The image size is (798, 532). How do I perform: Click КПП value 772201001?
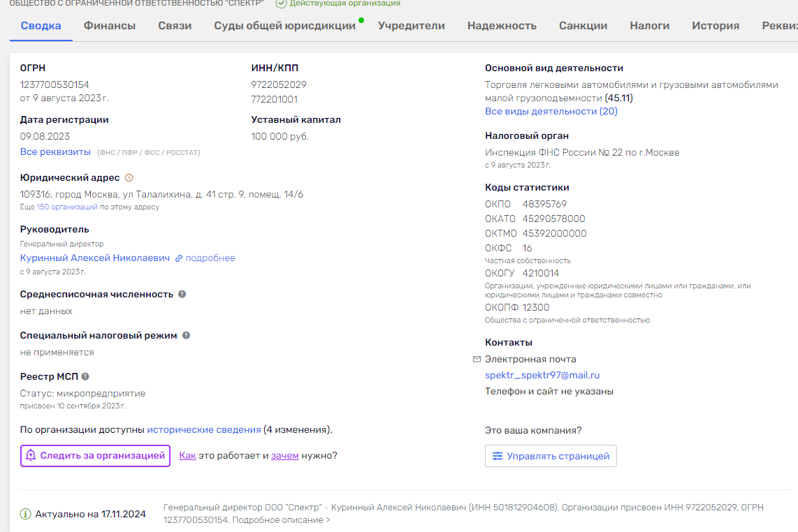[x=275, y=99]
